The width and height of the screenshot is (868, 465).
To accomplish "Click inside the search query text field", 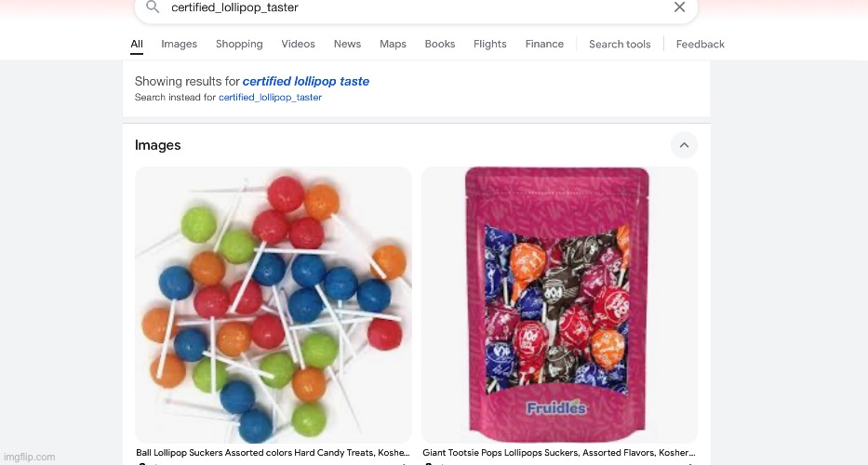I will click(415, 7).
